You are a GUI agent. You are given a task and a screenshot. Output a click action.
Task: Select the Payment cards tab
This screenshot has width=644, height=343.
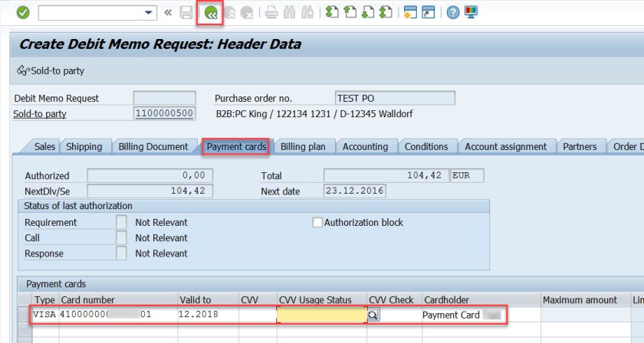pyautogui.click(x=236, y=146)
